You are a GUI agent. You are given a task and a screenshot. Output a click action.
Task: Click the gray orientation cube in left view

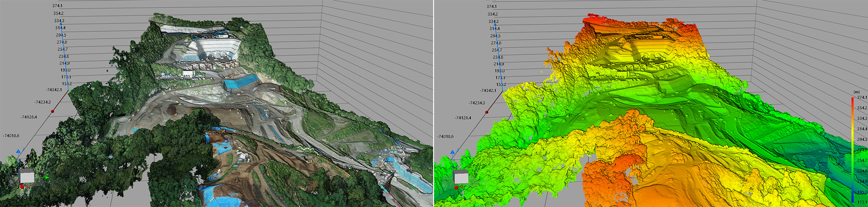click(27, 176)
